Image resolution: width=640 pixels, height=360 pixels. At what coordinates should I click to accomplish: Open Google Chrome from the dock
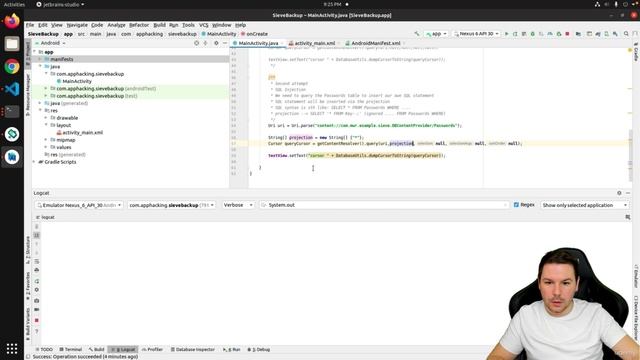coord(12,66)
